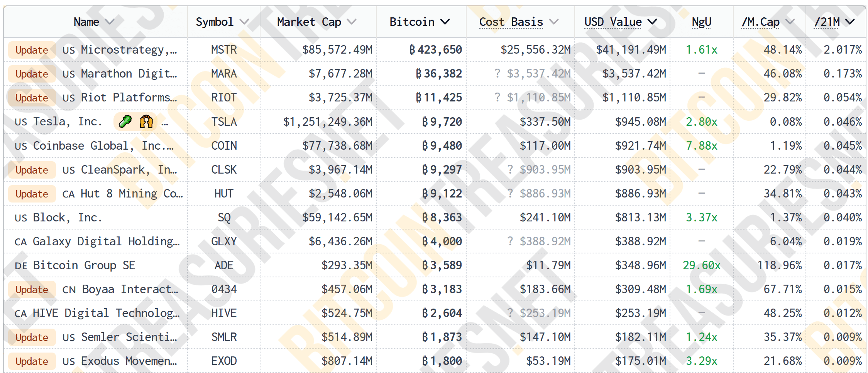The height and width of the screenshot is (373, 868).
Task: Click the TSLA symbol cell
Action: click(x=224, y=122)
